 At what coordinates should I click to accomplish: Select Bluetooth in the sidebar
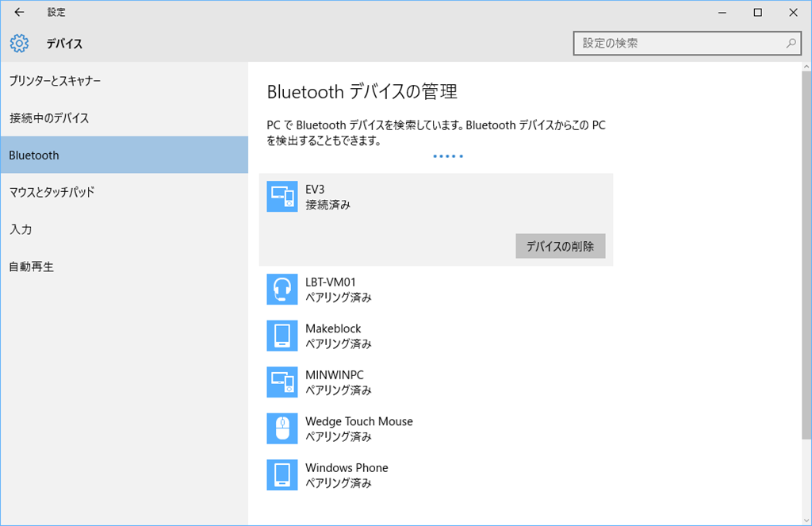pos(34,155)
